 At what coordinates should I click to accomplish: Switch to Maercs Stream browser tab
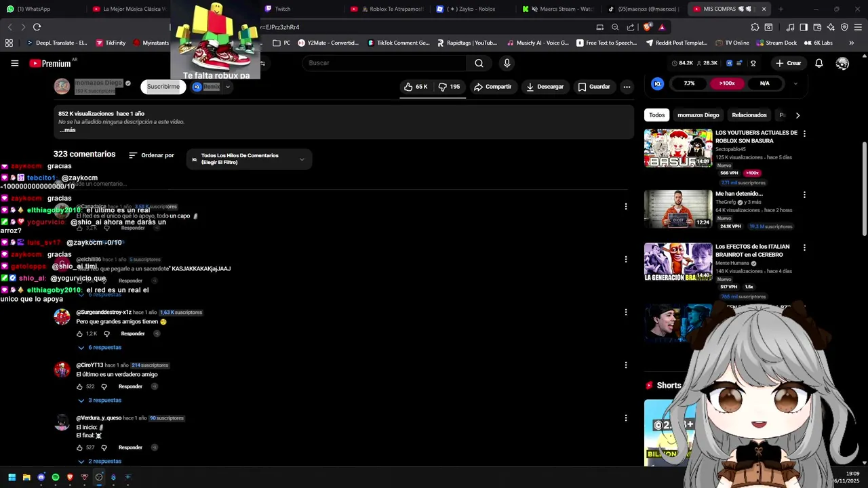point(557,9)
